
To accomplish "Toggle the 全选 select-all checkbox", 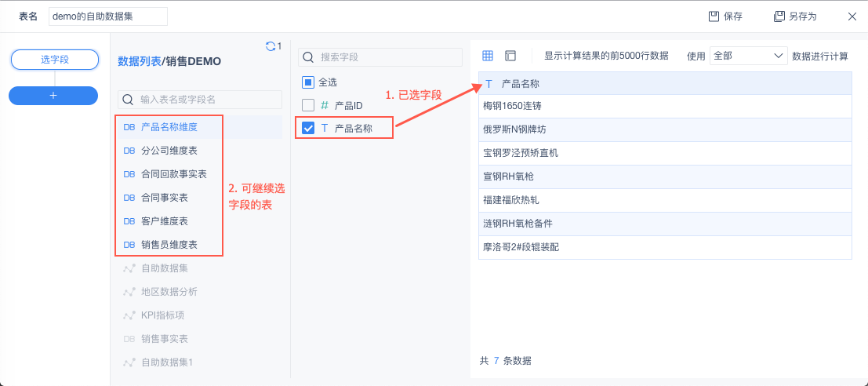I will 308,82.
